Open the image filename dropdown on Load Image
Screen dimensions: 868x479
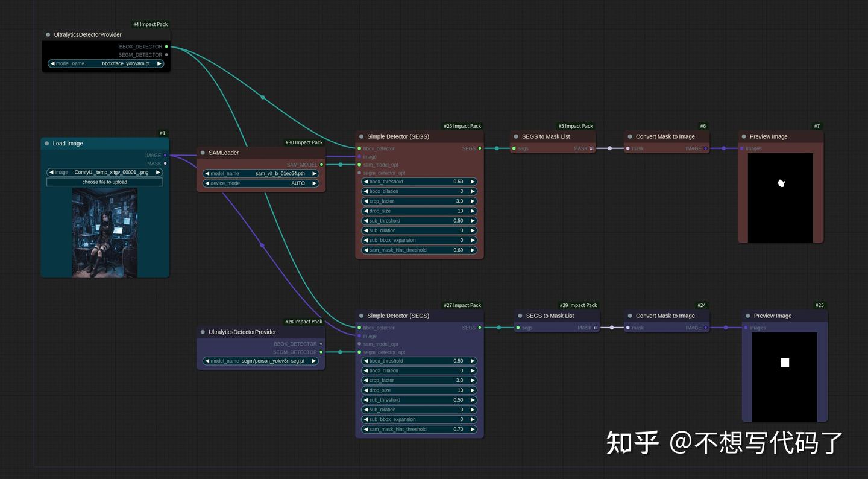pos(104,171)
